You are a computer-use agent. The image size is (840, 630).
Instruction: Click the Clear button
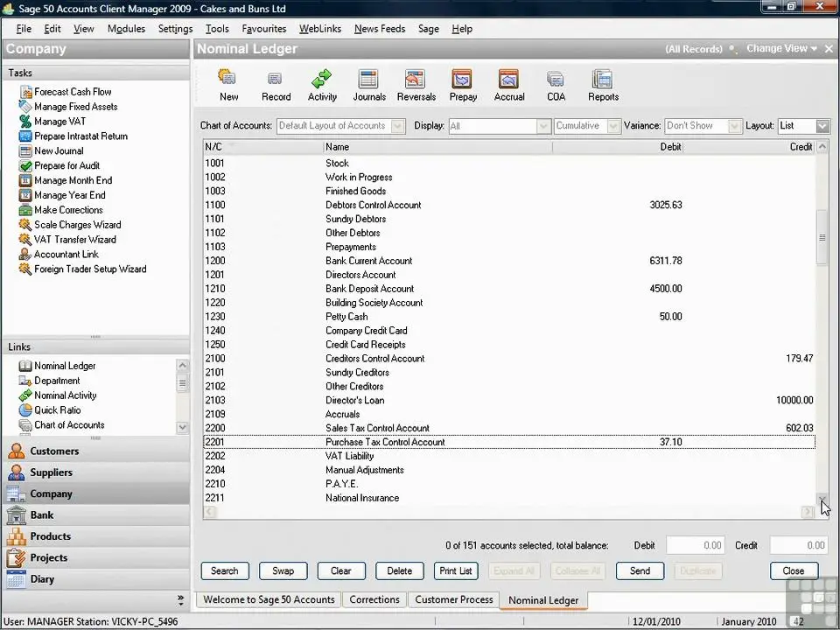point(340,571)
